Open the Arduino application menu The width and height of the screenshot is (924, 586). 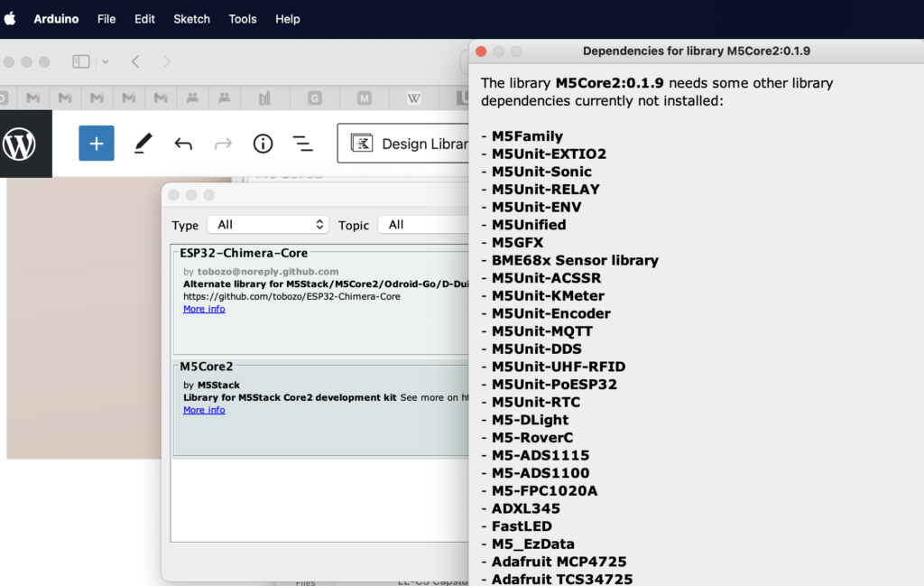click(56, 19)
